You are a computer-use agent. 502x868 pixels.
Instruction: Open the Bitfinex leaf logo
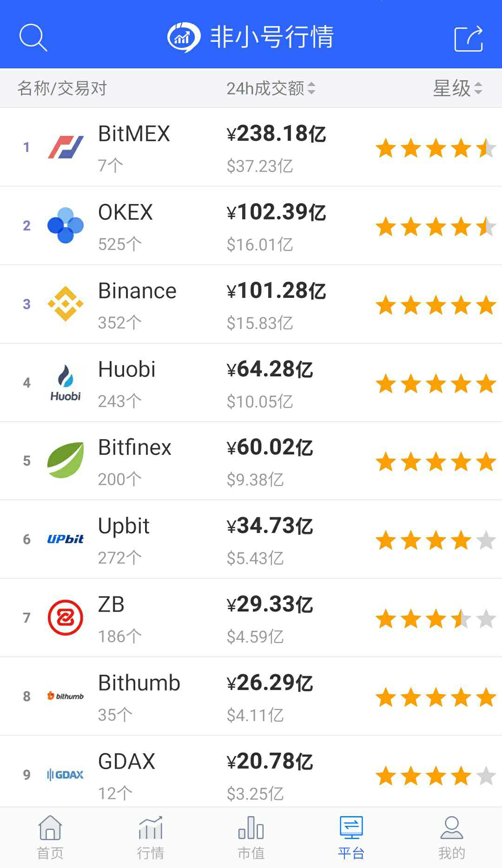[x=66, y=460]
